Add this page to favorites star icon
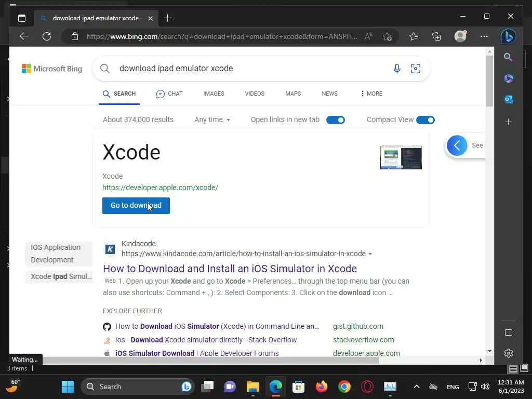 pyautogui.click(x=387, y=36)
